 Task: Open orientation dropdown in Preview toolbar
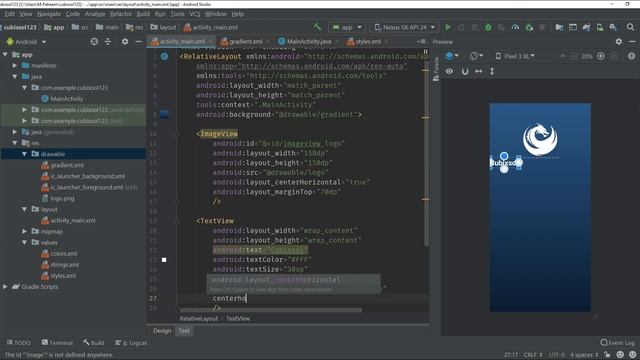coord(476,56)
